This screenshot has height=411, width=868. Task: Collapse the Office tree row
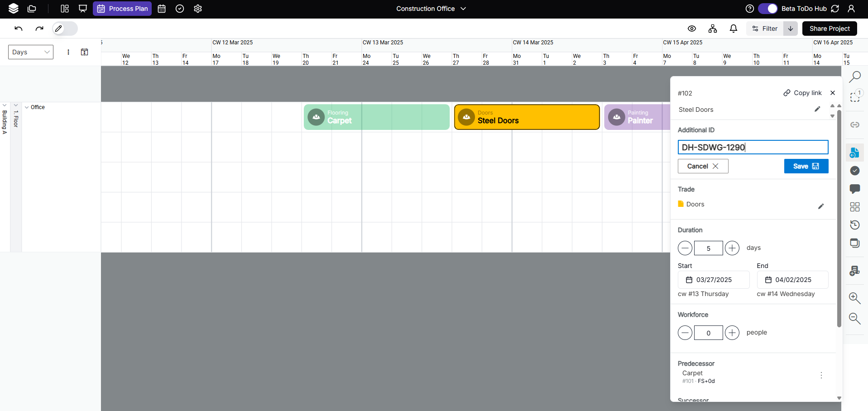[27, 107]
